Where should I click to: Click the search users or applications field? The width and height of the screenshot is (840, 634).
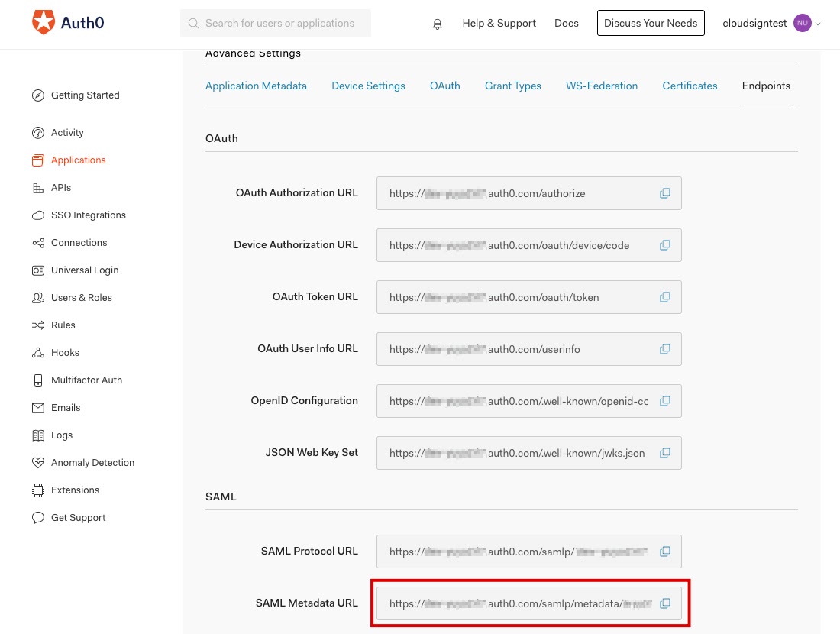[x=276, y=23]
